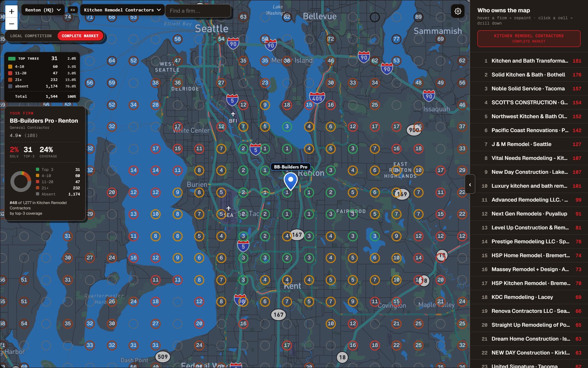Select Luxury kitchen and bath remodel row
The height and width of the screenshot is (368, 588).
[529, 186]
